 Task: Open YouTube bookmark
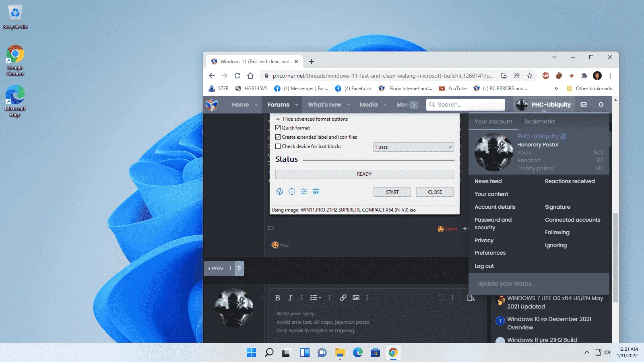tap(453, 88)
